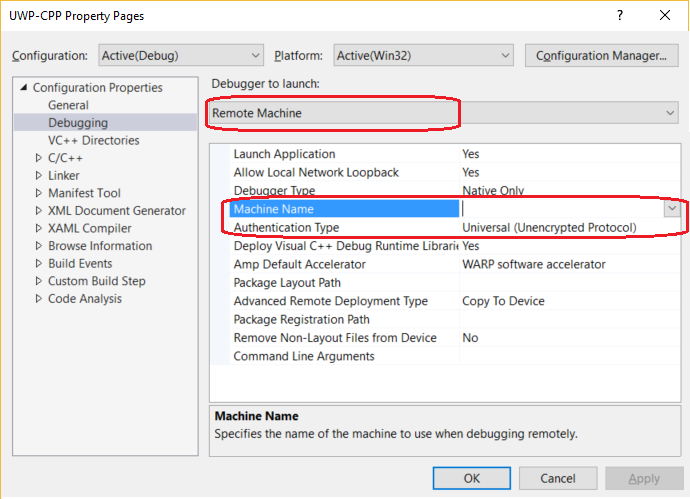Select the Command Line Arguments row

click(304, 357)
